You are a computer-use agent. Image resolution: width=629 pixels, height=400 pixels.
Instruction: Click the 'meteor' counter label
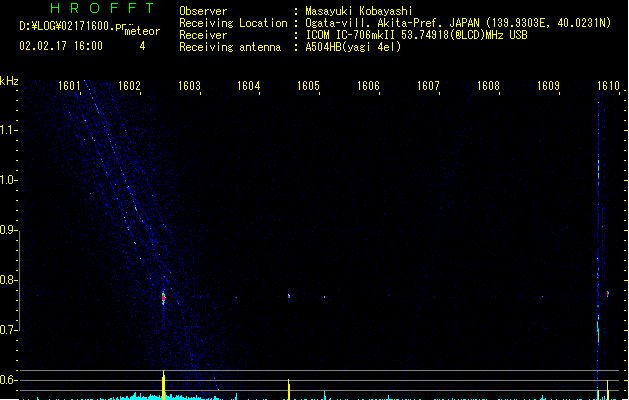point(142,31)
